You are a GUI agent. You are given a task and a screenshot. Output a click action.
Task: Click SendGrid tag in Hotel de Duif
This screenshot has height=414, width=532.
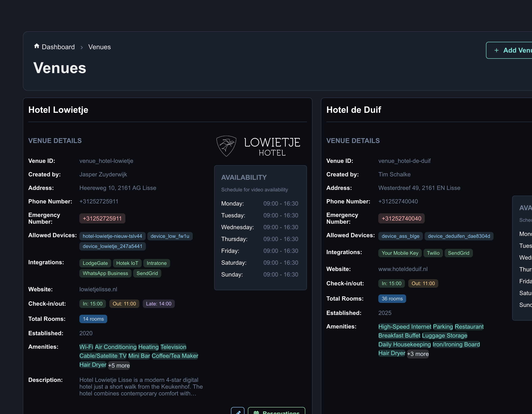459,253
